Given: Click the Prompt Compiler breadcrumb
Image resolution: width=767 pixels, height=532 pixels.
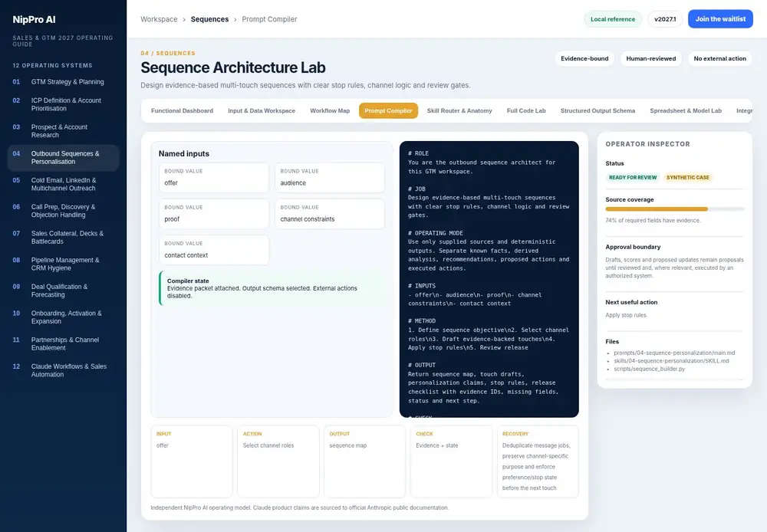Looking at the screenshot, I should 269,19.
